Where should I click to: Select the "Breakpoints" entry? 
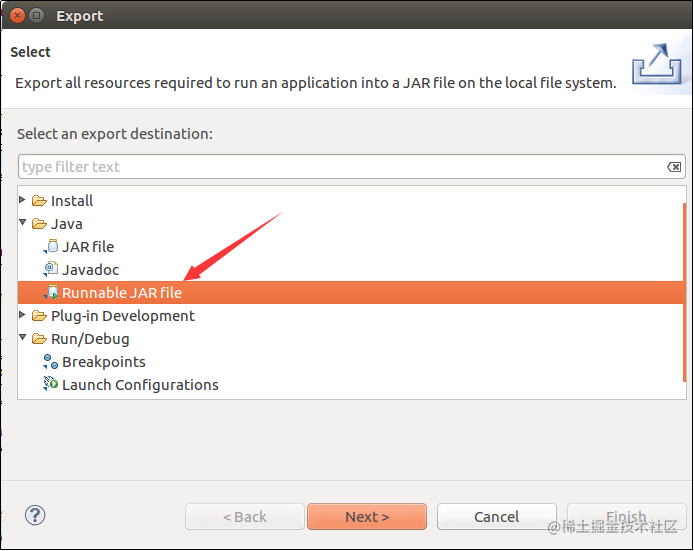tap(104, 362)
